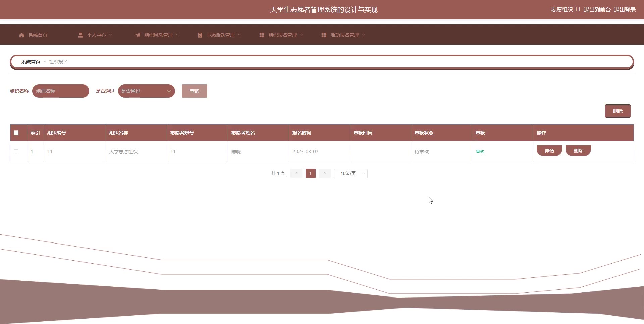The height and width of the screenshot is (324, 644).
Task: Click the person icon for 个人中心
Action: coord(80,35)
